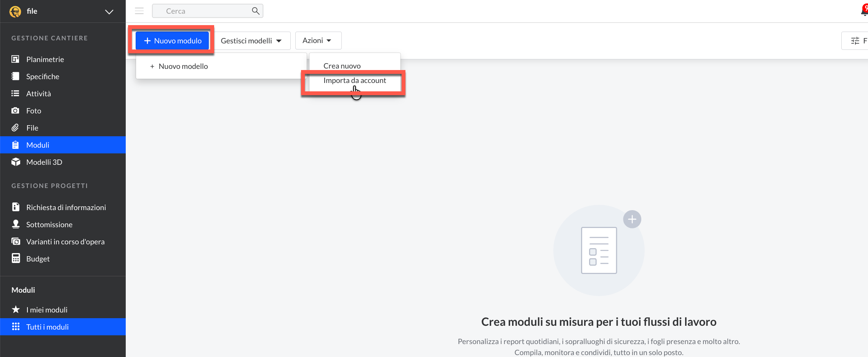This screenshot has width=868, height=357.
Task: Click the File paperclip icon
Action: pyautogui.click(x=15, y=127)
